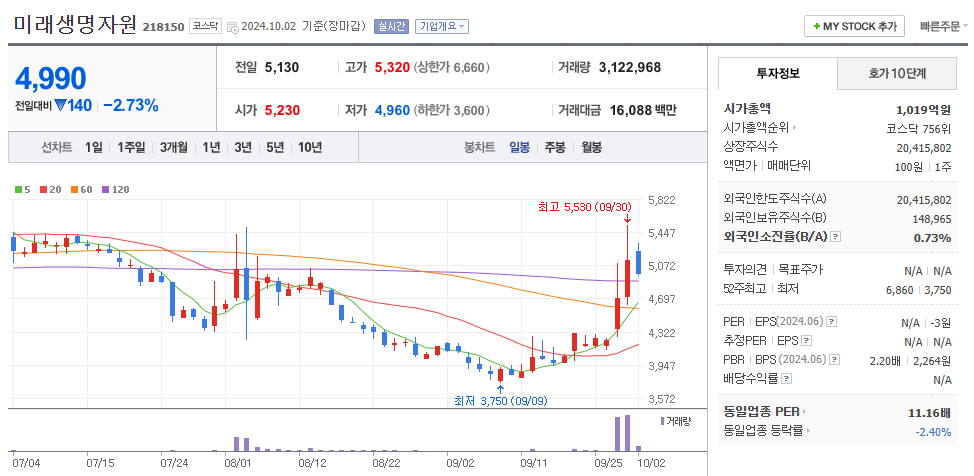974x476 pixels.
Task: Click the 외국인보유주식수 value 148,965
Action: [x=932, y=219]
